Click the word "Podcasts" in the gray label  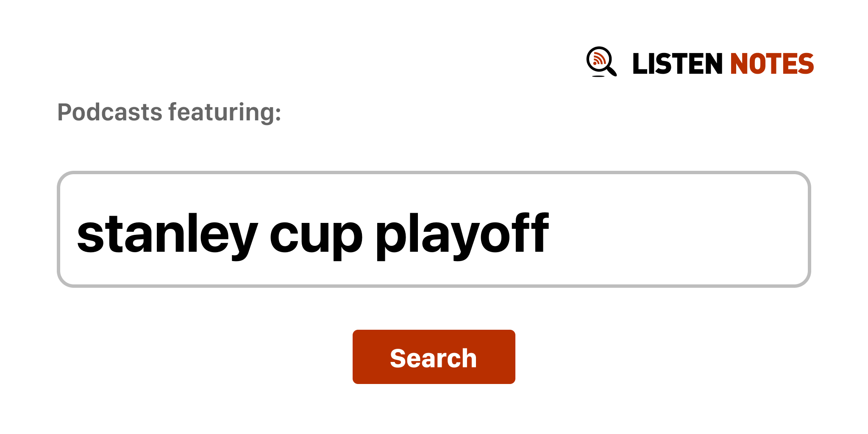110,112
